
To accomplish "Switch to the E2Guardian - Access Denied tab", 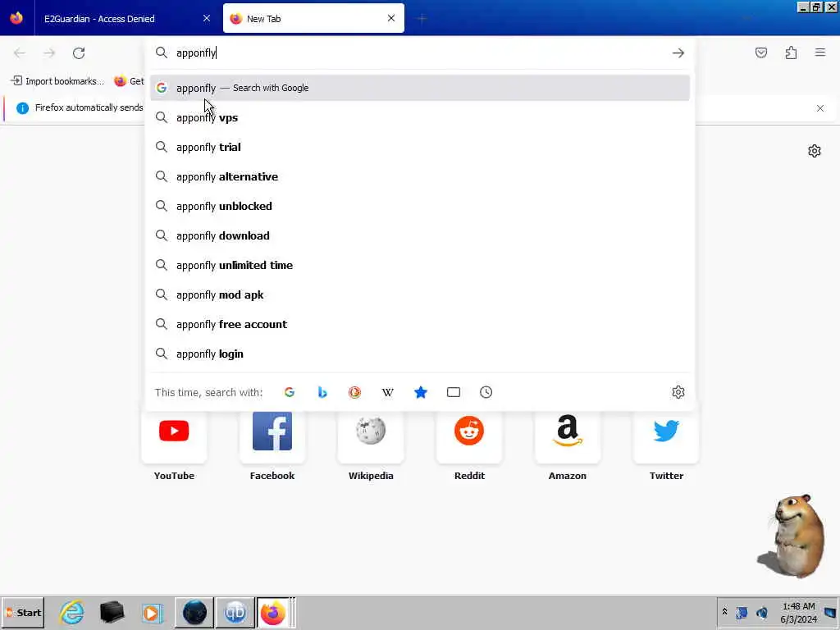I will coord(126,18).
